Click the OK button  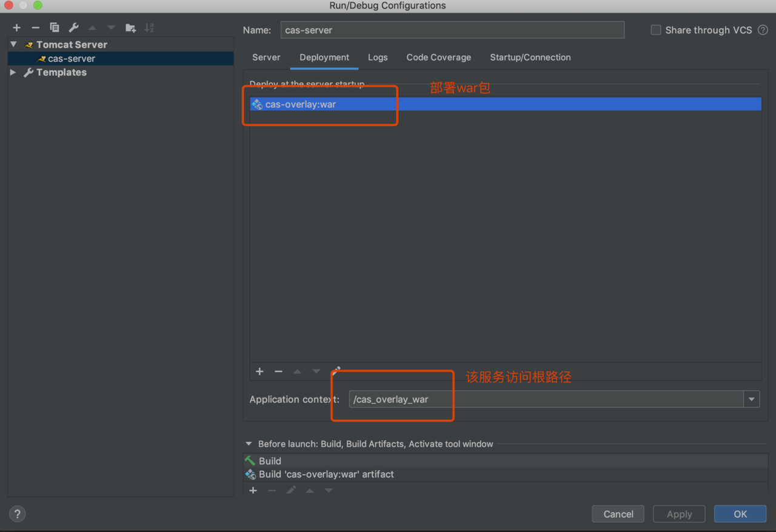740,514
